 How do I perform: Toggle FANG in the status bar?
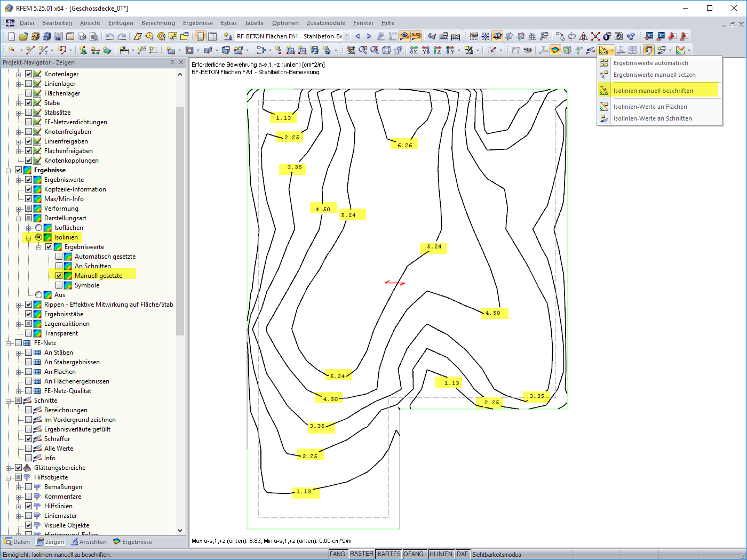pos(337,554)
